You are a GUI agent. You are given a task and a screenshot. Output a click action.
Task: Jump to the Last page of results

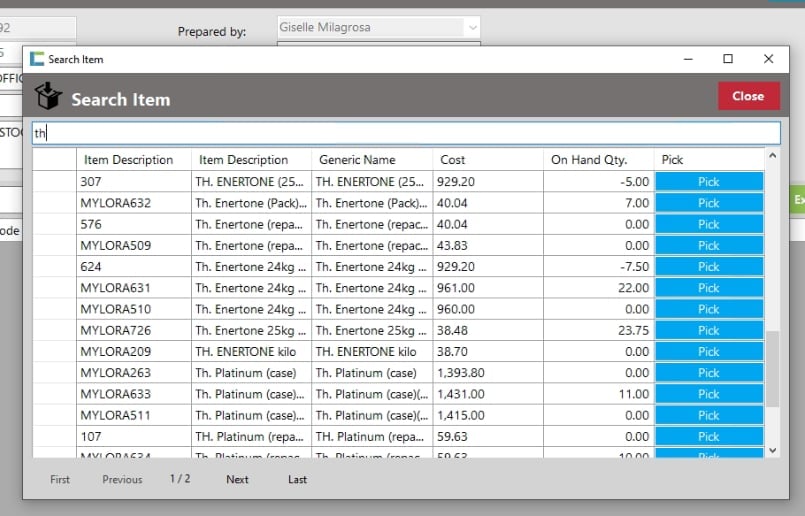coord(297,480)
